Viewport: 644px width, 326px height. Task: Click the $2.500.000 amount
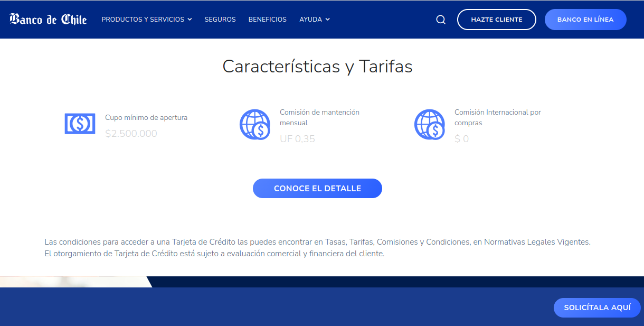click(131, 134)
